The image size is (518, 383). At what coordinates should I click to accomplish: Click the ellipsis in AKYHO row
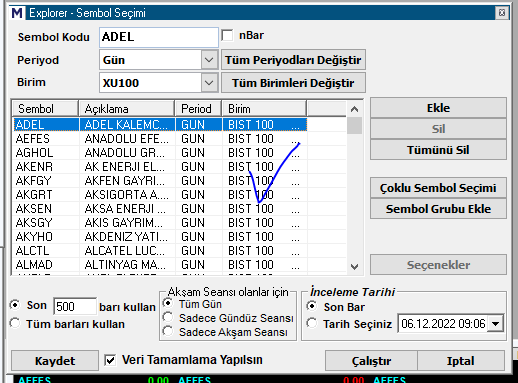coord(295,239)
